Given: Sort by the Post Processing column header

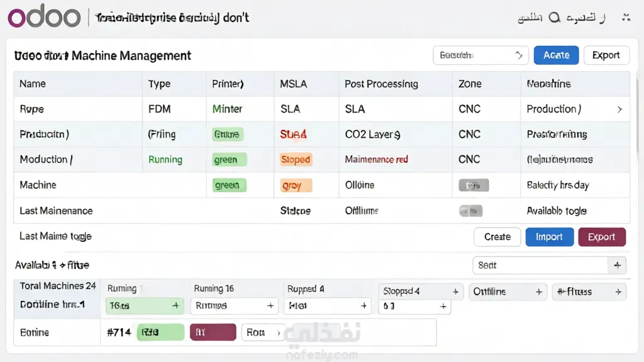Looking at the screenshot, I should (381, 84).
